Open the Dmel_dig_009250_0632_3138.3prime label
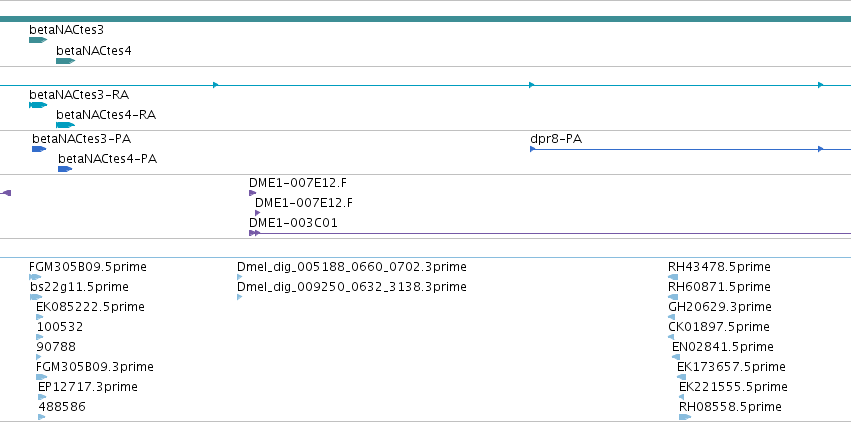Viewport: 851px width, 422px height. [x=352, y=286]
